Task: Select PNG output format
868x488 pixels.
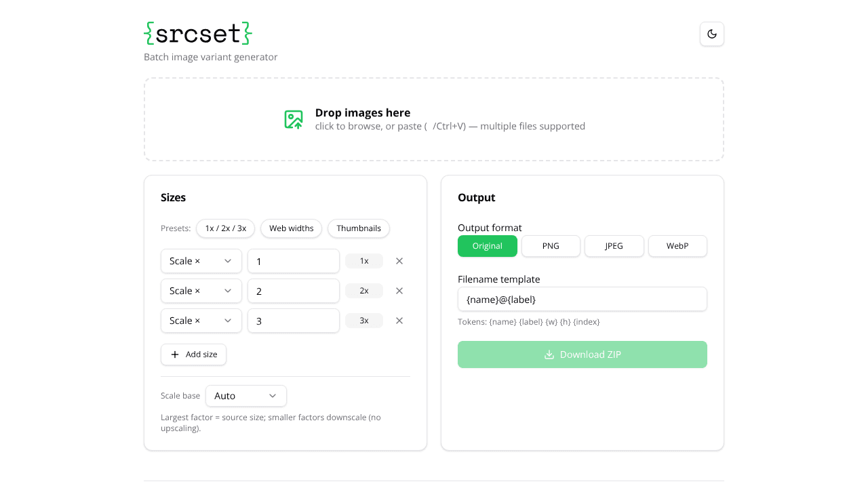Action: (551, 246)
